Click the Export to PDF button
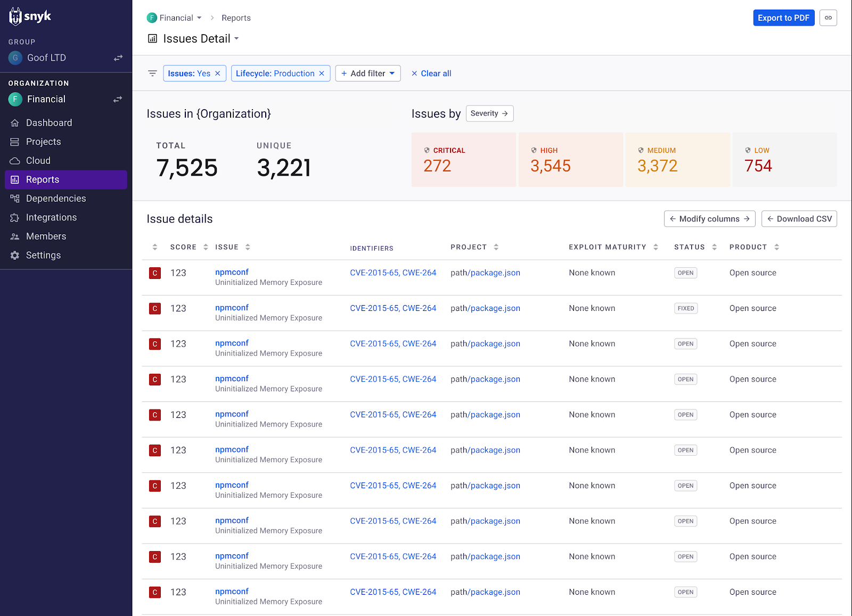Screen dimensions: 852x616 pyautogui.click(x=783, y=18)
